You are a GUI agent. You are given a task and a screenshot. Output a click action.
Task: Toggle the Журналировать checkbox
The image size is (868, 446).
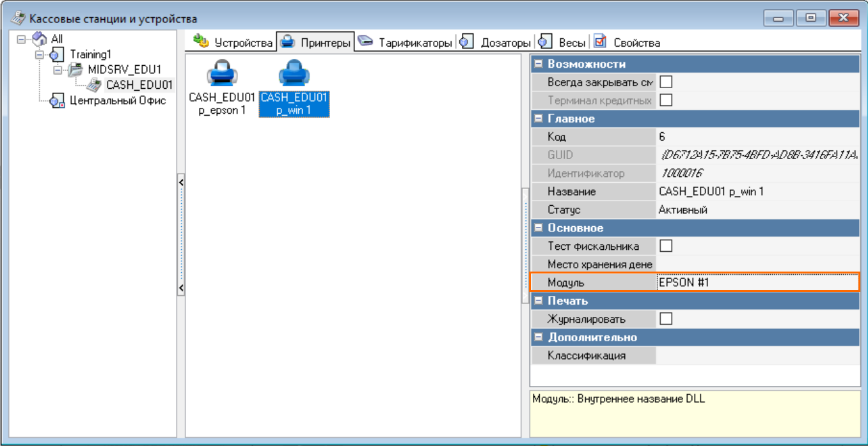666,319
